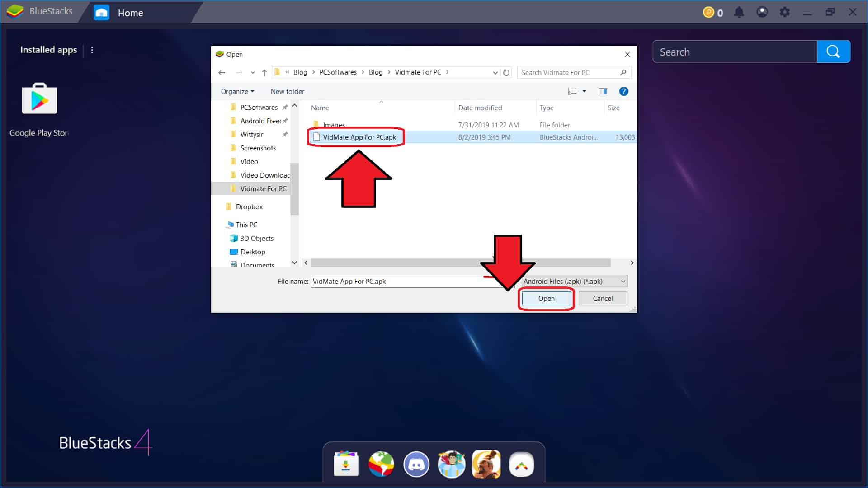Click the BlueStacks search magnifier button
This screenshot has height=488, width=868.
pyautogui.click(x=833, y=52)
